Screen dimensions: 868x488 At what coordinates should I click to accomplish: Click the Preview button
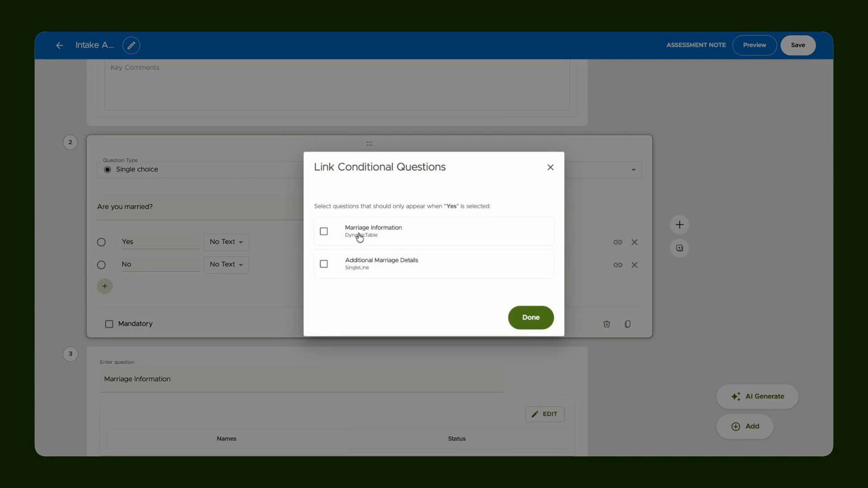click(755, 45)
